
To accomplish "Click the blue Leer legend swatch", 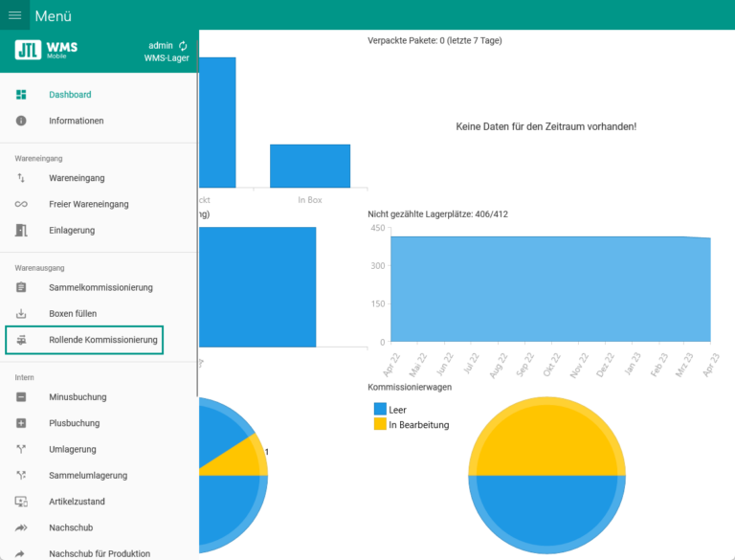I will (379, 409).
